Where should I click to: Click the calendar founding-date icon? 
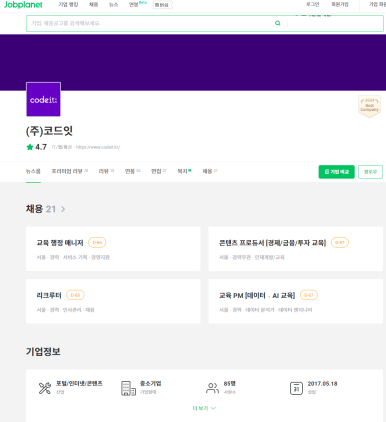pyautogui.click(x=296, y=388)
